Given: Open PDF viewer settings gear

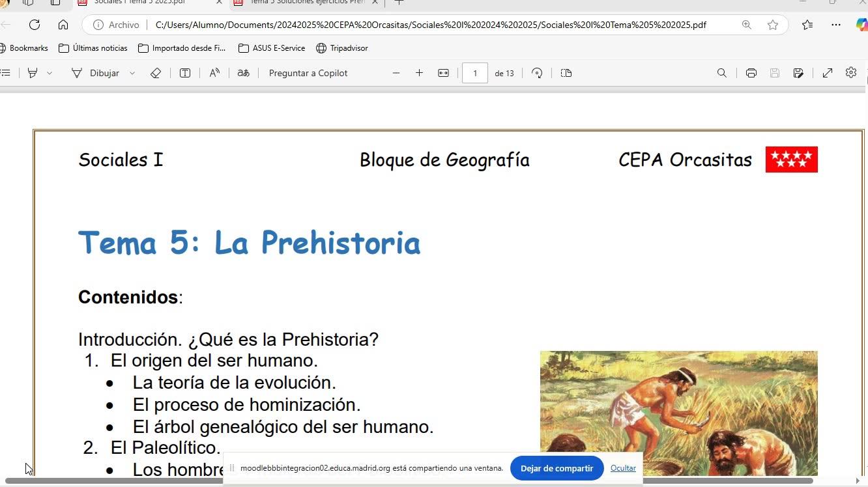Looking at the screenshot, I should [851, 72].
